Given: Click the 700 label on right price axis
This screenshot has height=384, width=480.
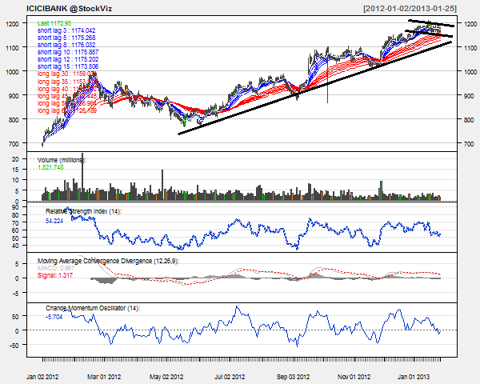Looking at the screenshot, I should [469, 144].
